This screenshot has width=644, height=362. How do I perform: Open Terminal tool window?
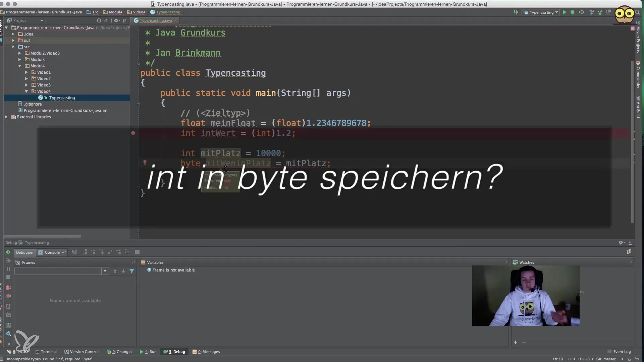coord(46,352)
